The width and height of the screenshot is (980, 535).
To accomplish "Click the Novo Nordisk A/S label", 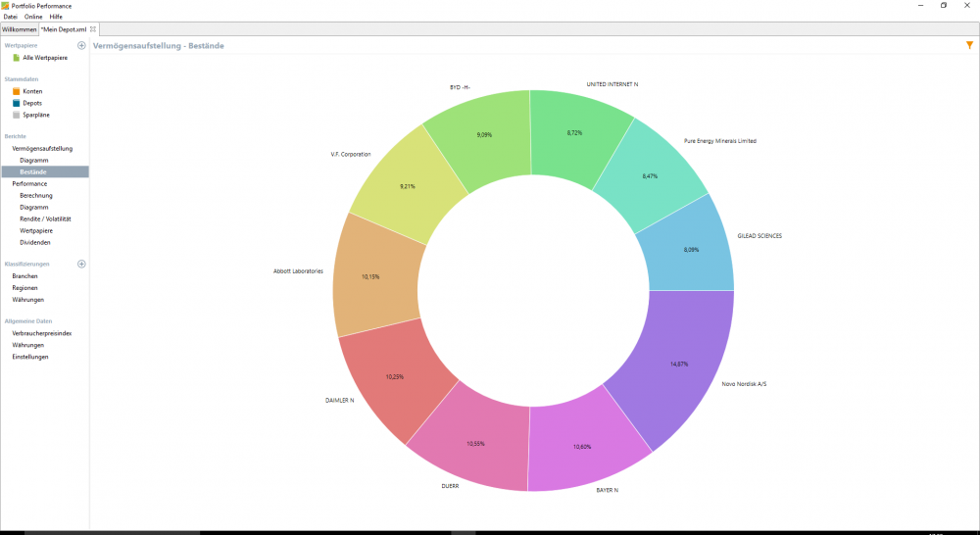I will (744, 384).
